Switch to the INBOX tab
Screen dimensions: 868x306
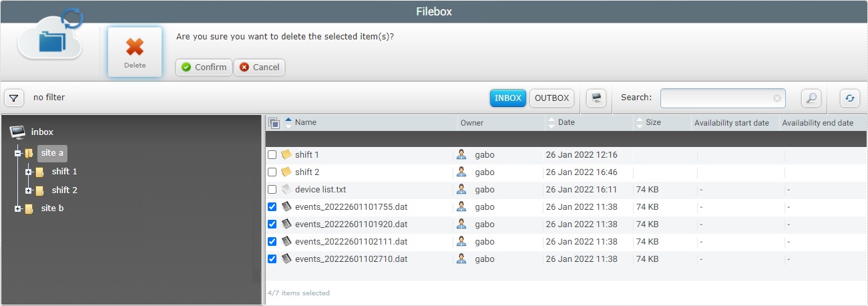[508, 98]
